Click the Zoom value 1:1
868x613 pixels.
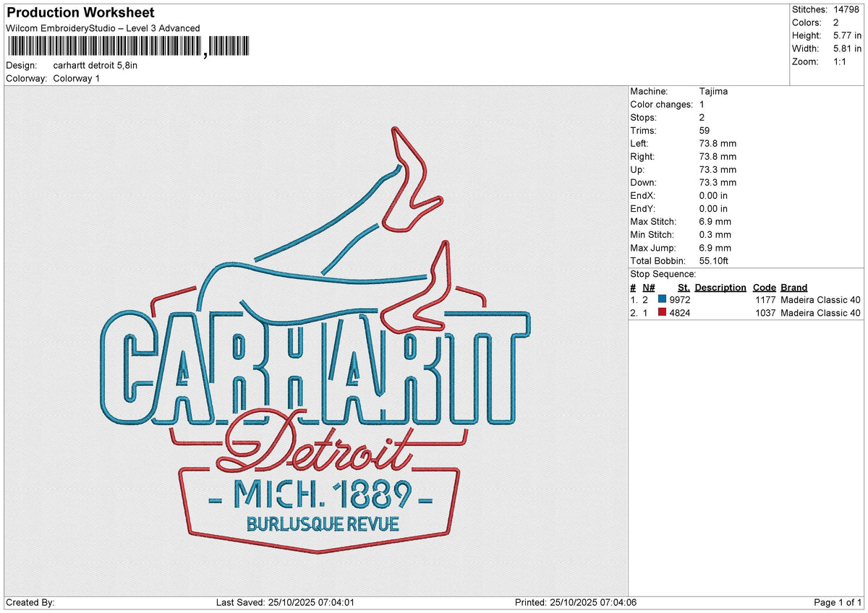click(x=841, y=61)
